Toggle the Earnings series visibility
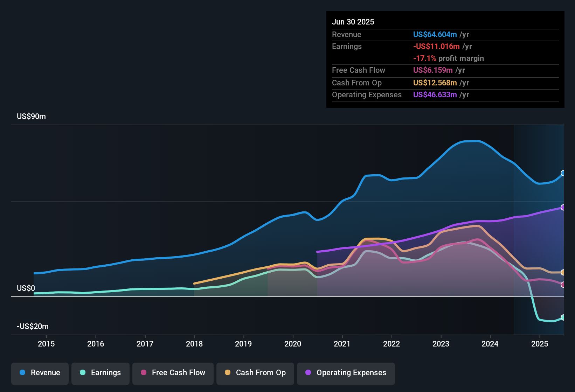The image size is (575, 392). 101,373
